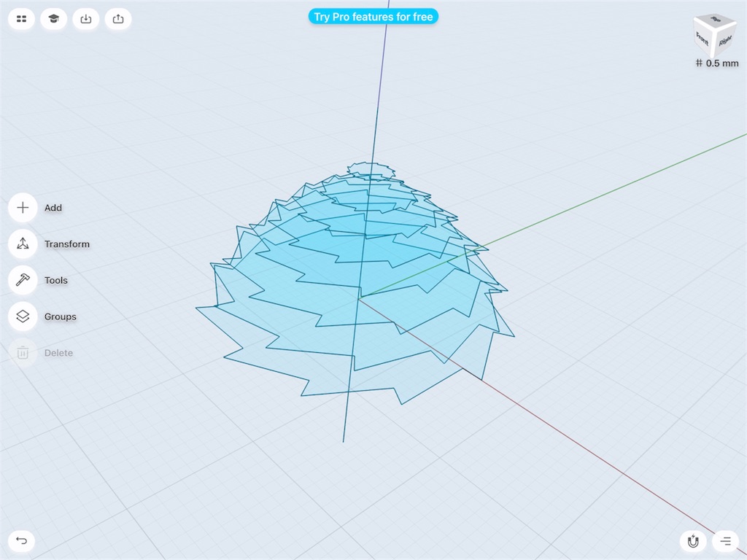747x560 pixels.
Task: Click the Groups label
Action: point(61,316)
